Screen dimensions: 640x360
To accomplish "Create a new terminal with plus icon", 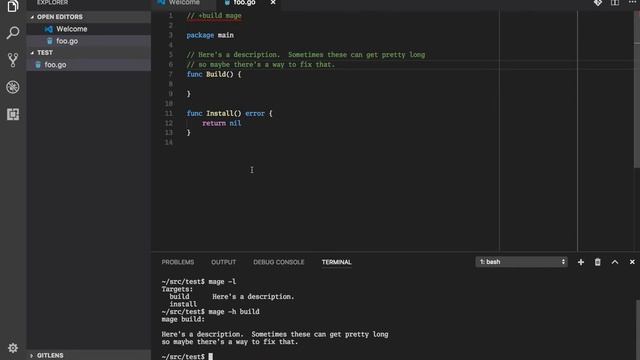I will (x=580, y=262).
